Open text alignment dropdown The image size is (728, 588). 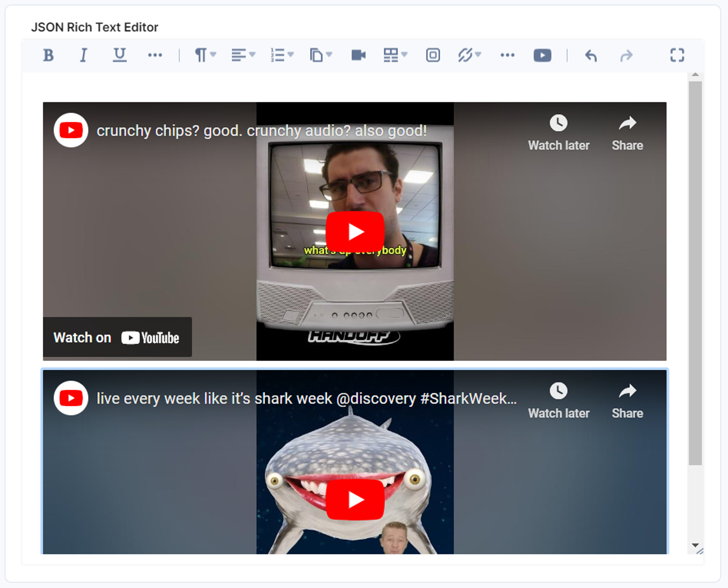(243, 55)
